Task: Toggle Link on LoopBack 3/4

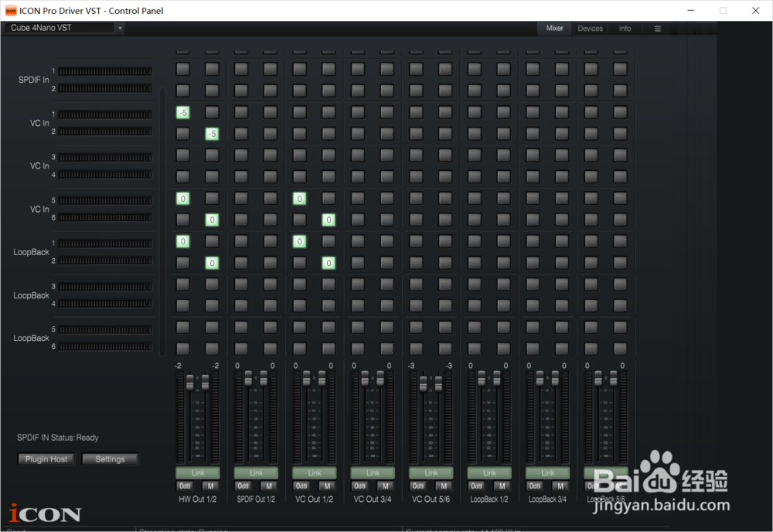Action: (x=548, y=472)
